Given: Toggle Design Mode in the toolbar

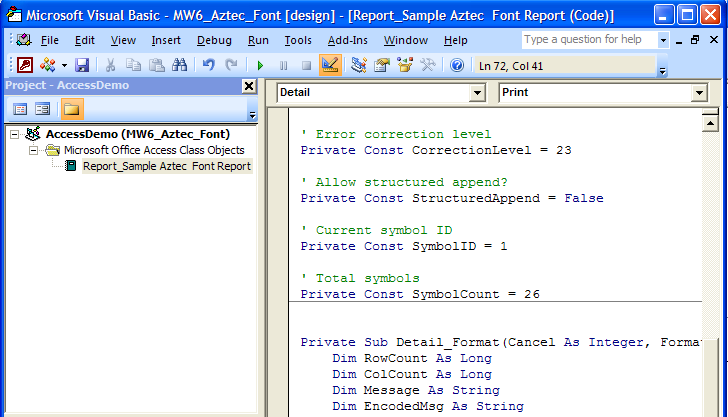Looking at the screenshot, I should [x=331, y=65].
